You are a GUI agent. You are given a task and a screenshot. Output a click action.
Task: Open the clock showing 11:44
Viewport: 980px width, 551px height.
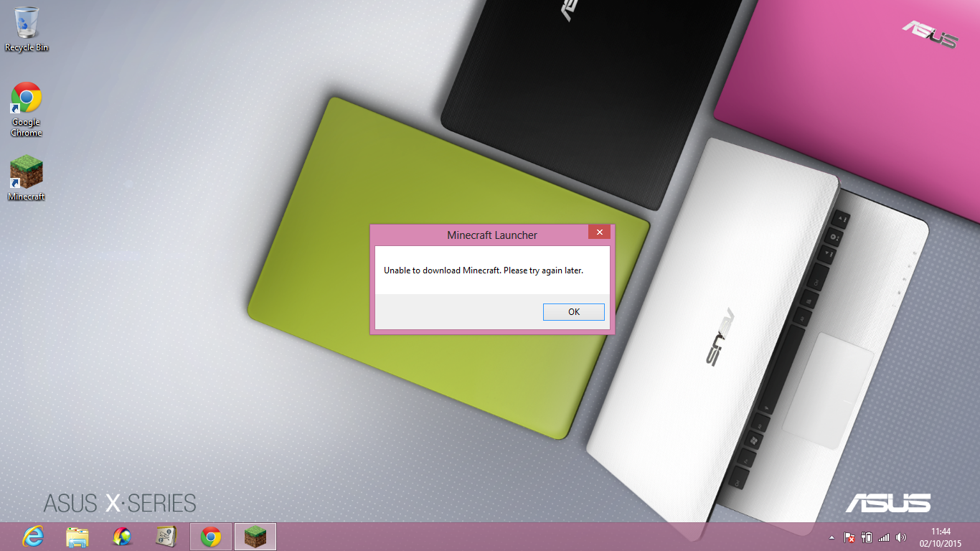click(x=941, y=537)
